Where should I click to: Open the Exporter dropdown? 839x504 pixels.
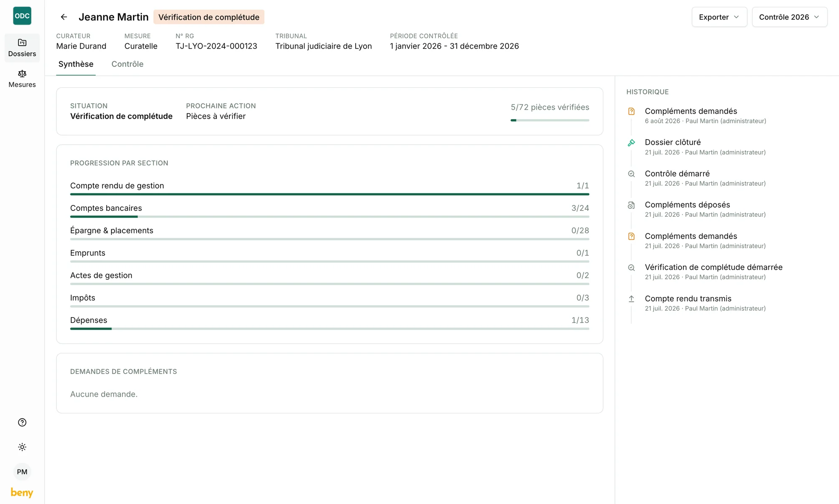pyautogui.click(x=719, y=17)
